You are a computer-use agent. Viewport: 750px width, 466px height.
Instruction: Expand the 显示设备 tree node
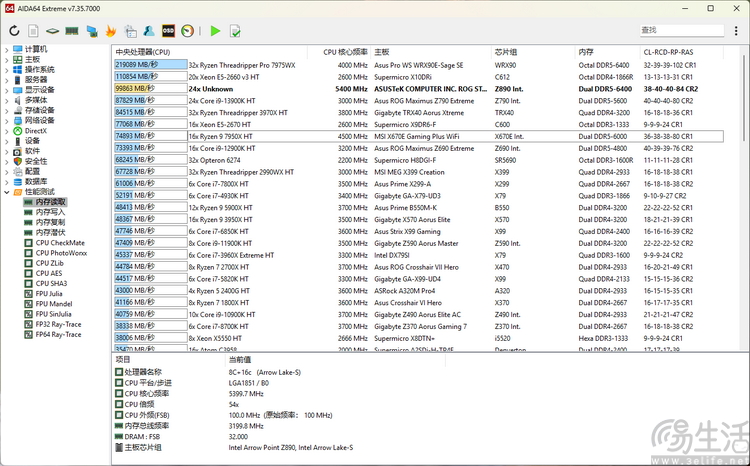7,90
